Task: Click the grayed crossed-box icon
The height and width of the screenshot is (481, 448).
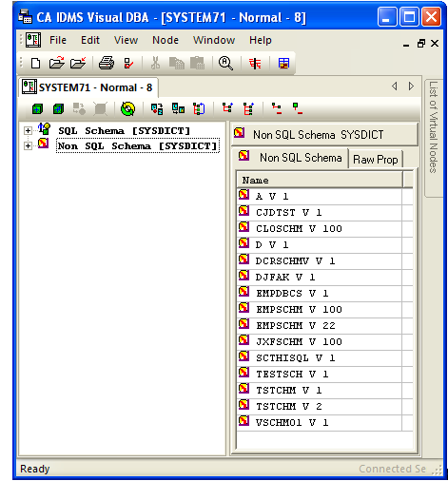Action: [x=101, y=109]
